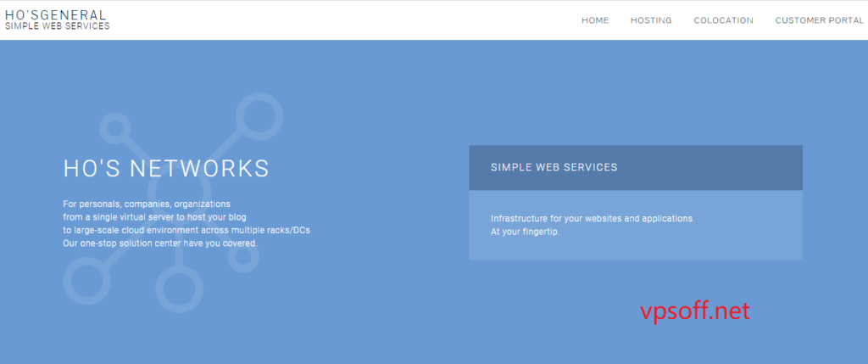Click the bottom-left ring of network graphic
This screenshot has width=868, height=364.
pyautogui.click(x=83, y=278)
